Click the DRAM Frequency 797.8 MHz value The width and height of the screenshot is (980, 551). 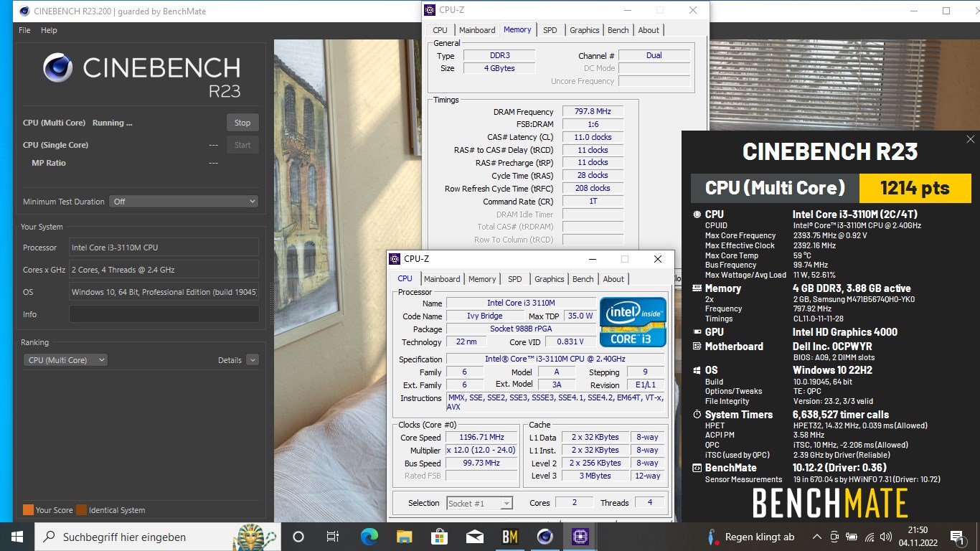pyautogui.click(x=593, y=112)
